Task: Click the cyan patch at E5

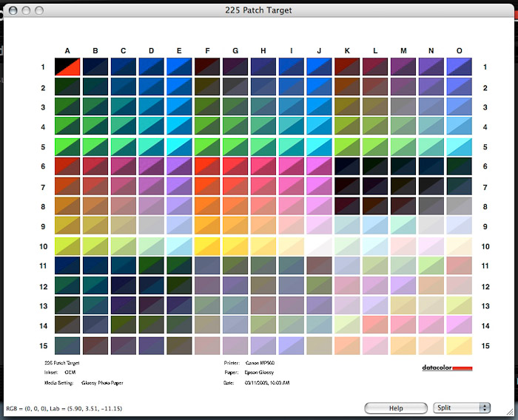Action: (180, 146)
